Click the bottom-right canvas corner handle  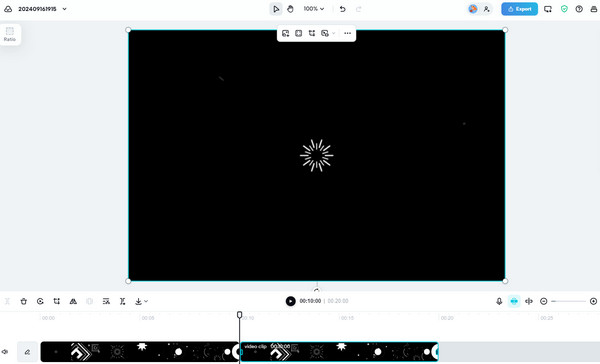505,281
